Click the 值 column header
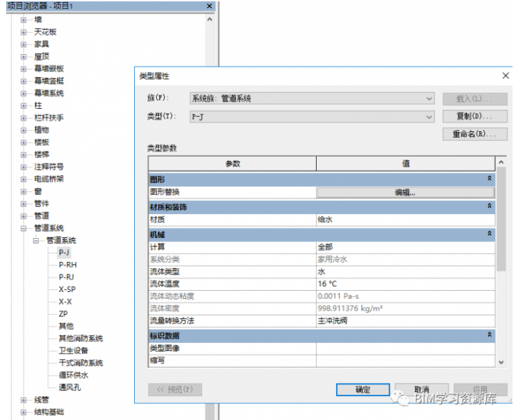The image size is (518, 420). click(x=406, y=163)
